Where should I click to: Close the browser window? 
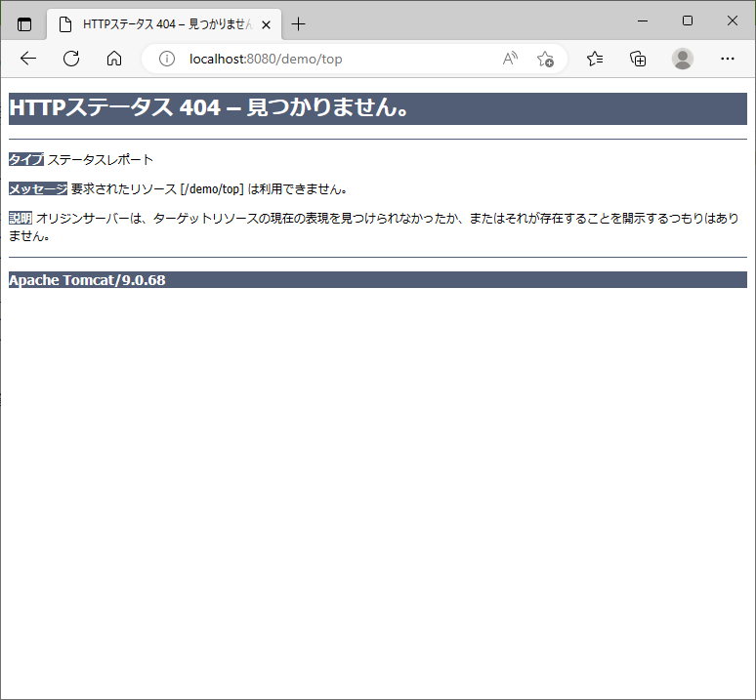[x=733, y=21]
